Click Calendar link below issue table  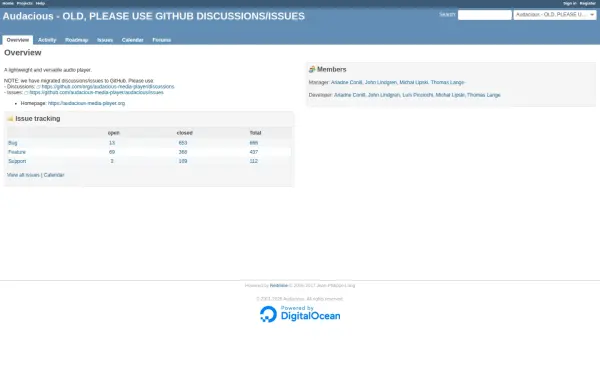pos(54,175)
